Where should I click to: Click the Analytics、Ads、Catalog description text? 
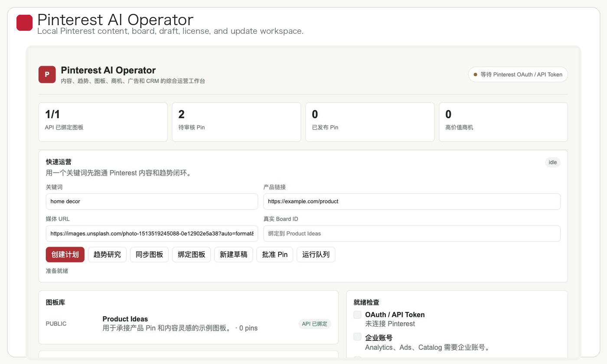[x=427, y=347]
